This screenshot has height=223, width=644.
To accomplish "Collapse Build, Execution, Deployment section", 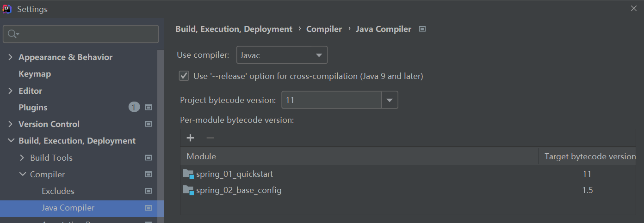I will tap(11, 141).
